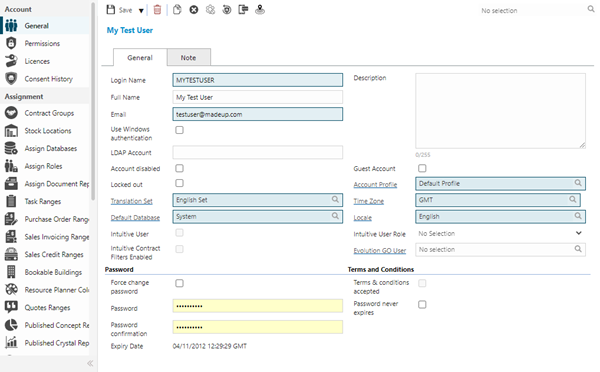Screen dimensions: 600x372
Task: Click the red Delete trash icon
Action: (x=157, y=10)
